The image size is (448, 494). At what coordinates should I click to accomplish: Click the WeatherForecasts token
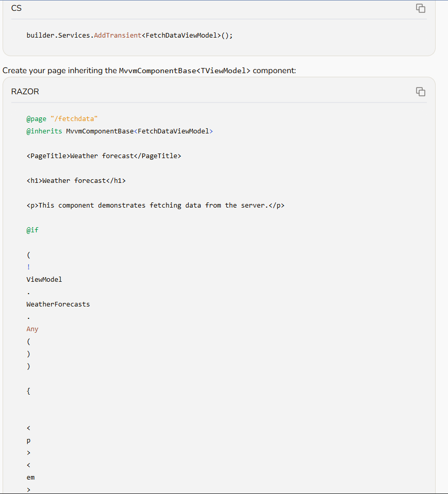point(58,304)
